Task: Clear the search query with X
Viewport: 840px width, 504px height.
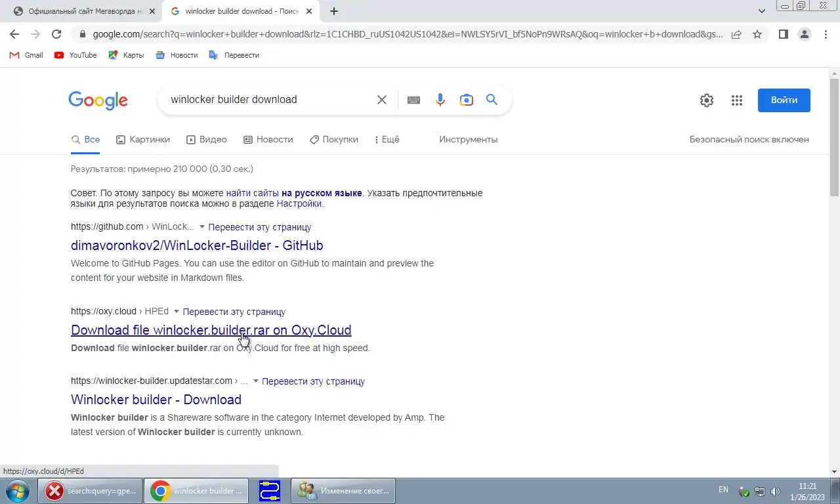Action: tap(382, 100)
